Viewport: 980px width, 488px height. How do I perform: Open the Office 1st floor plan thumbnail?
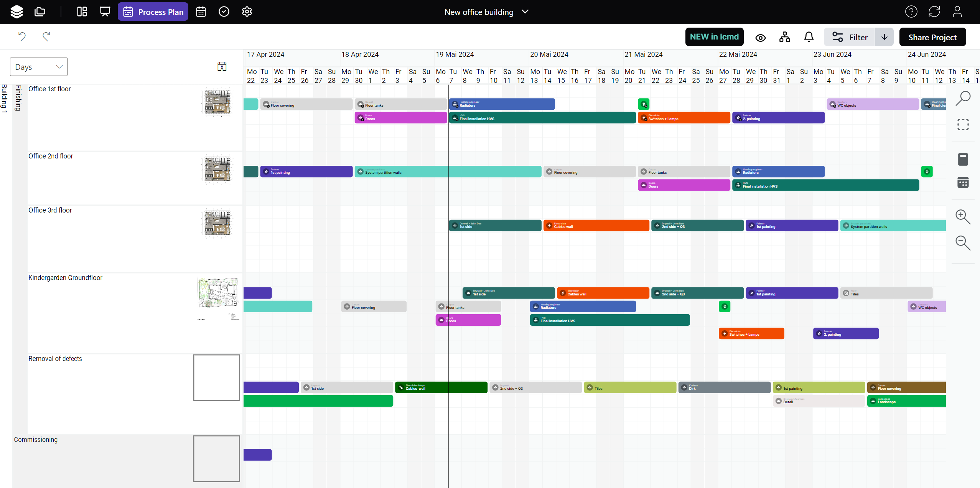(217, 101)
